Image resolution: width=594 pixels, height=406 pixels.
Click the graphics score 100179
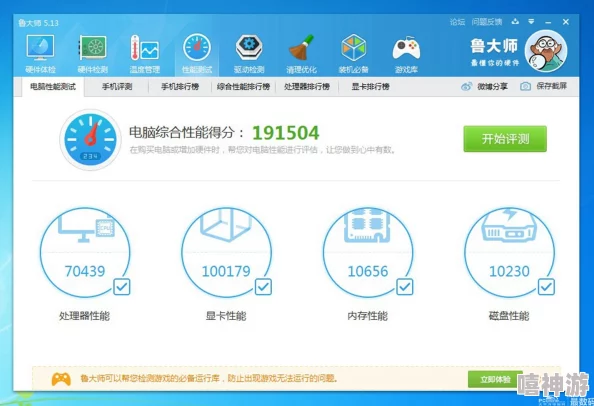[x=226, y=271]
